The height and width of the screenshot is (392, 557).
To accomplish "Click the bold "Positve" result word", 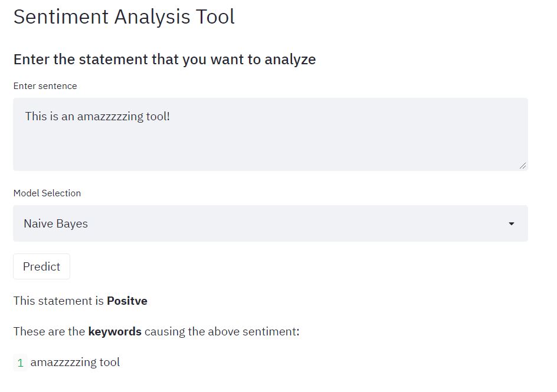I will coord(127,301).
